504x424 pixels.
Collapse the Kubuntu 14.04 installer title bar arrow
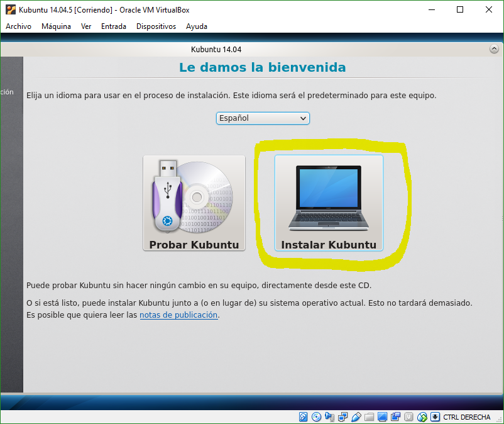click(495, 49)
